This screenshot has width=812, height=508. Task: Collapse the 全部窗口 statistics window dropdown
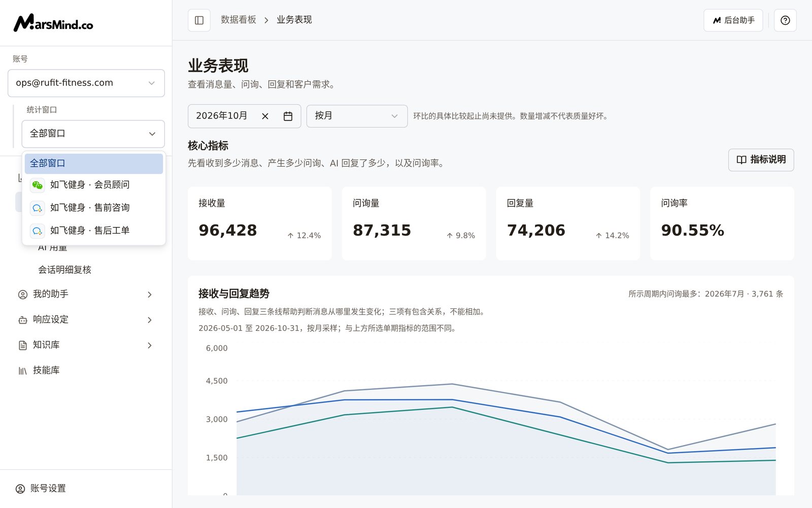(93, 134)
